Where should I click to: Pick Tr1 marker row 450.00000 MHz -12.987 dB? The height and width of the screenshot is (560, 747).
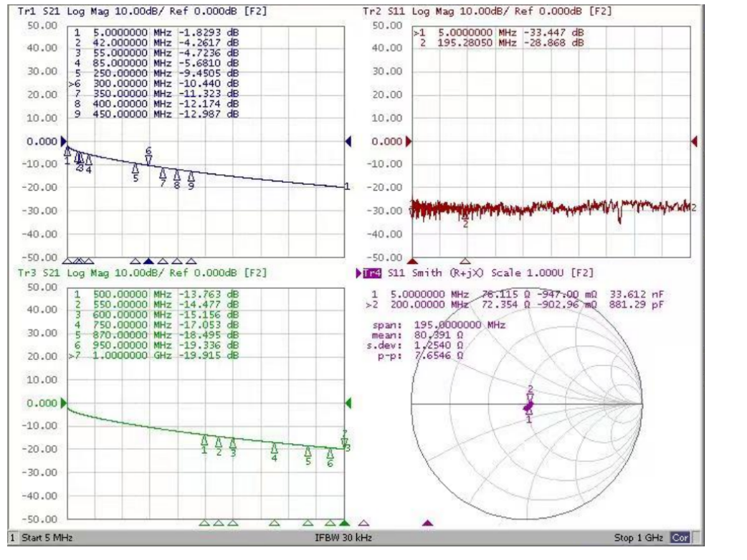(156, 114)
